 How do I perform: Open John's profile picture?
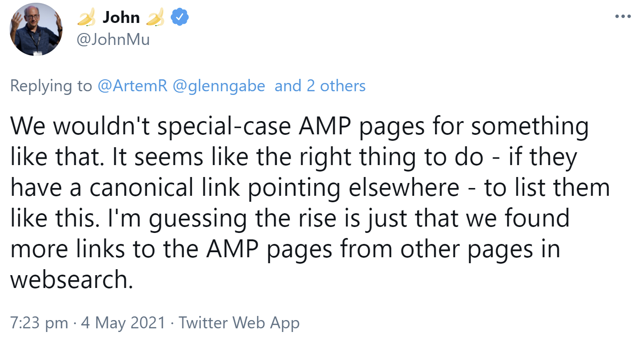(36, 29)
